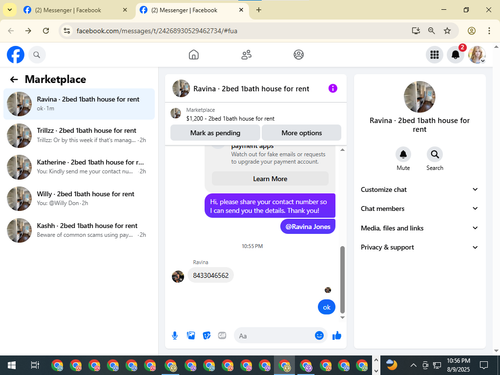Focus the Aa message input field
Screen dimensions: 500x375
[275, 336]
